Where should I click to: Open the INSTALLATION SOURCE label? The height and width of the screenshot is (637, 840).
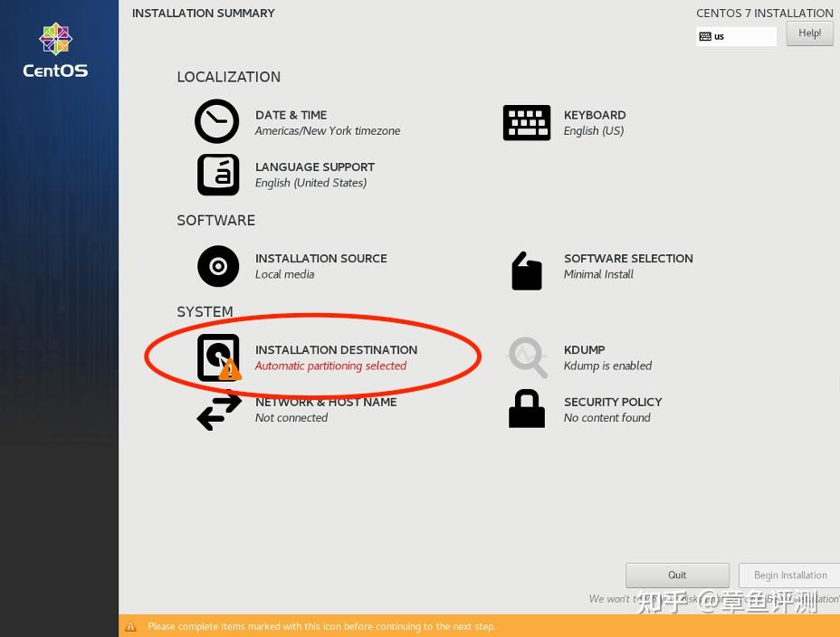[321, 259]
